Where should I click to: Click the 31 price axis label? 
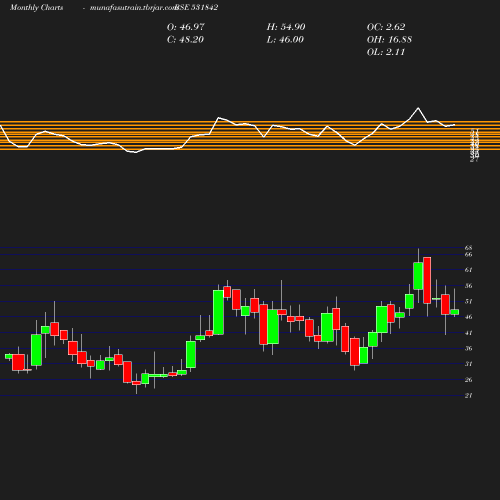point(468,364)
